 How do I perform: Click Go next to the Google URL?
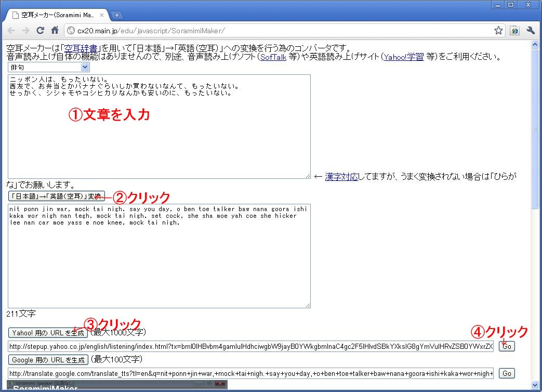point(507,373)
